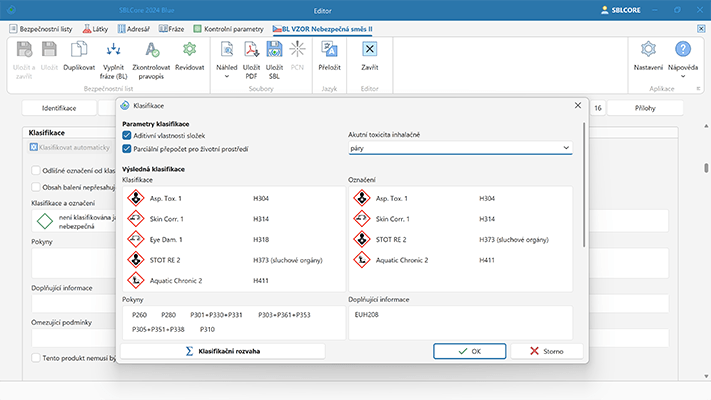Click Vyplnit fráze (BL) icon
The width and height of the screenshot is (711, 400).
click(114, 50)
